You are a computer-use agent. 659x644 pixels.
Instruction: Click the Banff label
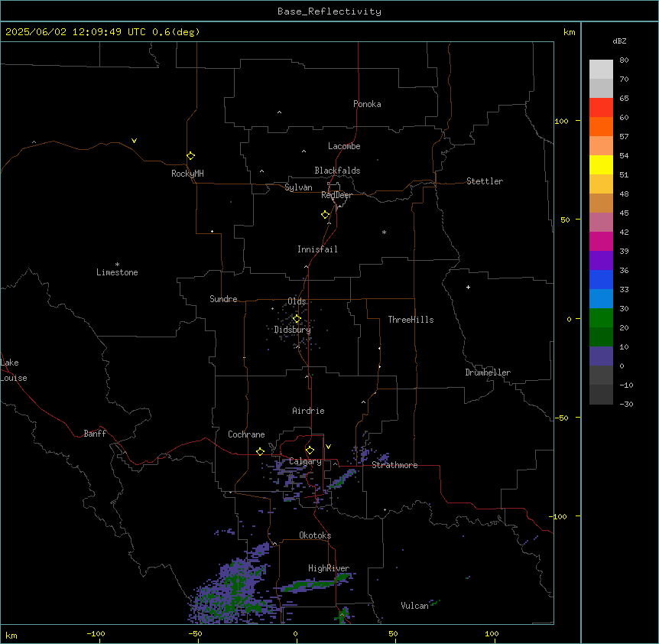(95, 434)
